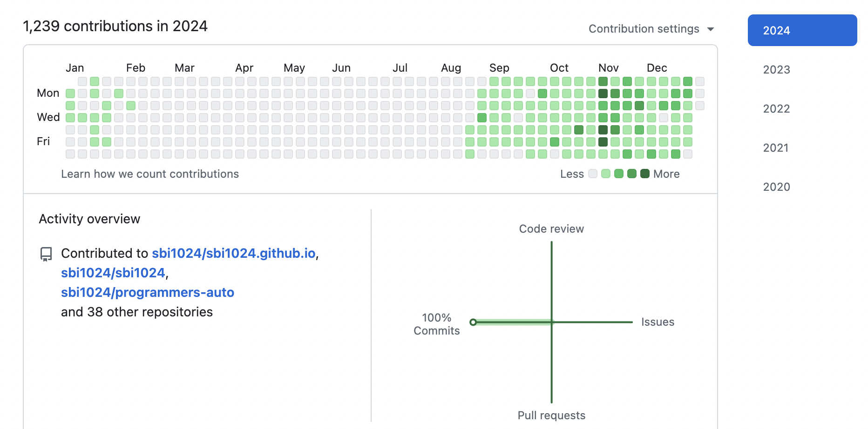The image size is (868, 429).
Task: Click the '100% Commits' chart label
Action: (x=437, y=324)
